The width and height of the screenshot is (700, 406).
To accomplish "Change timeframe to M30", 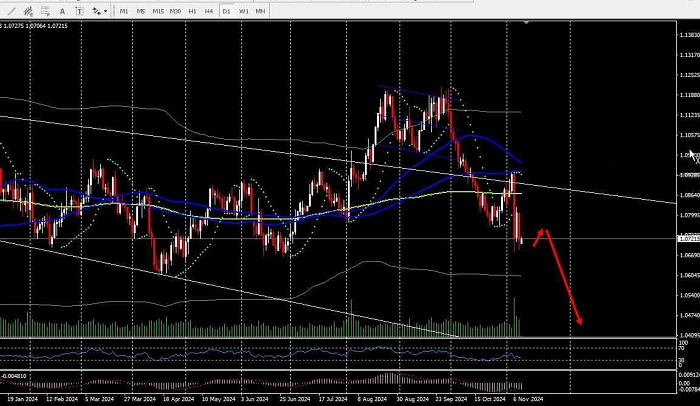I will (176, 11).
